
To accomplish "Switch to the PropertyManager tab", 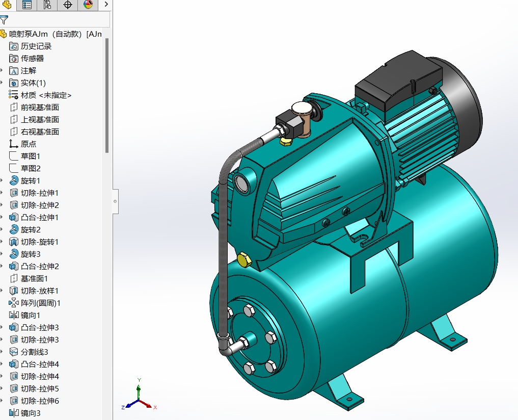I will point(27,5).
